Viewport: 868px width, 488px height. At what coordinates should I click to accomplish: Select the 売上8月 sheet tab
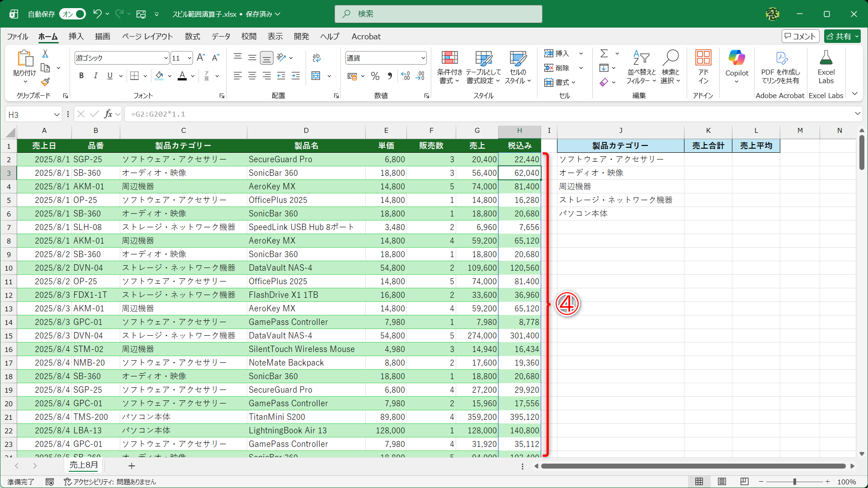[83, 465]
